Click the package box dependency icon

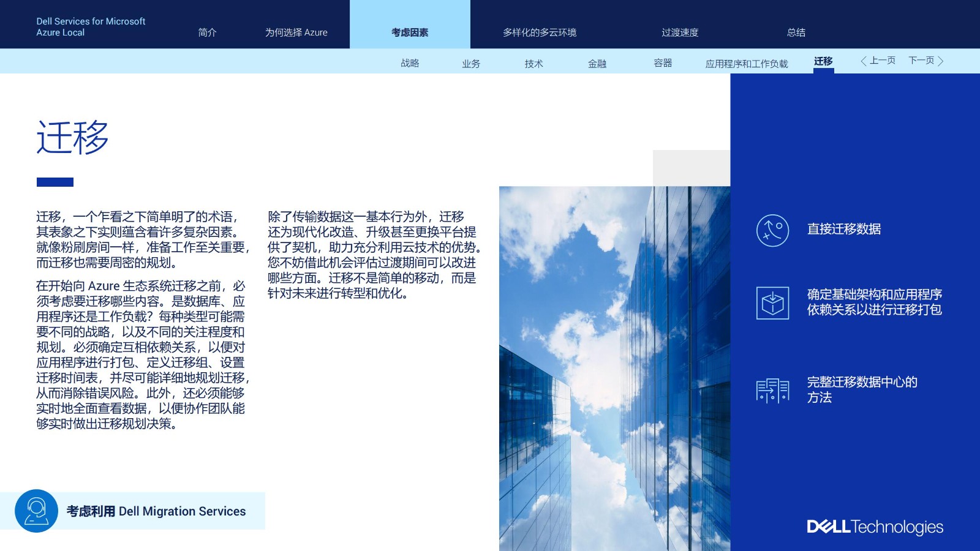click(772, 302)
